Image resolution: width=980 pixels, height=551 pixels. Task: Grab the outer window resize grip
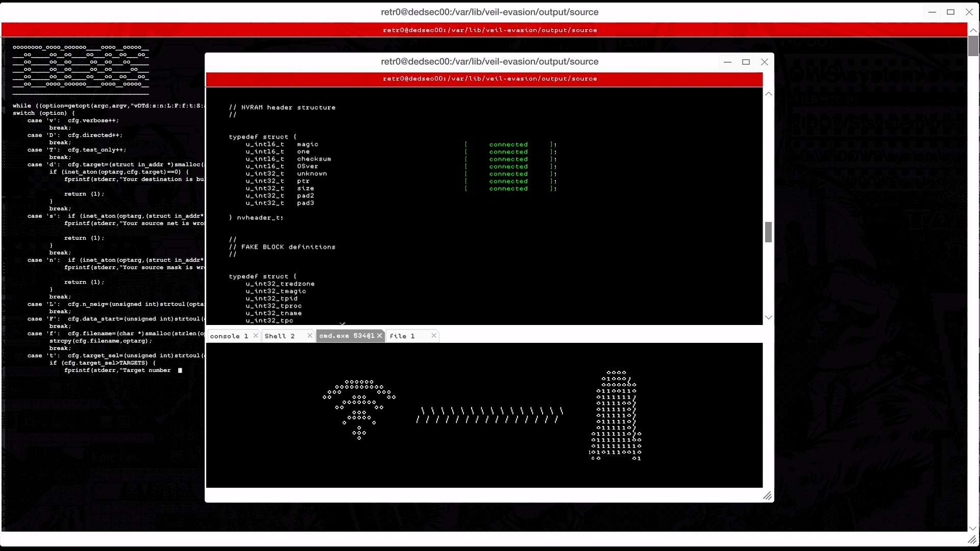click(972, 540)
